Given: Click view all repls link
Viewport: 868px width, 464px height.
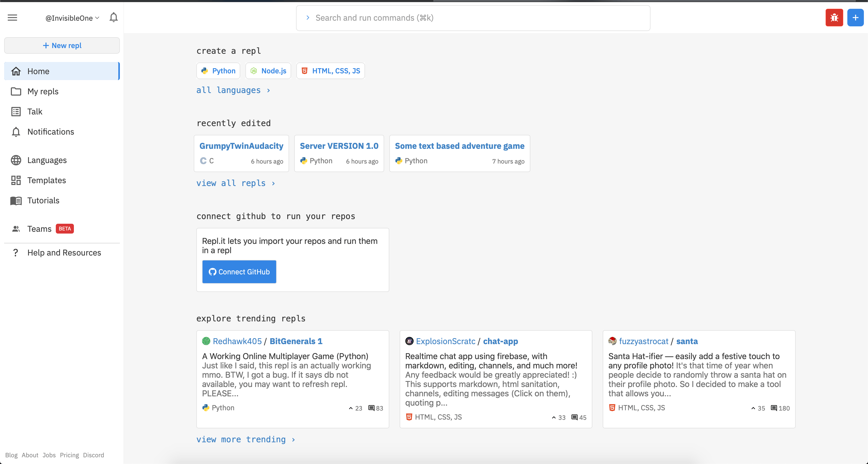Looking at the screenshot, I should 236,183.
